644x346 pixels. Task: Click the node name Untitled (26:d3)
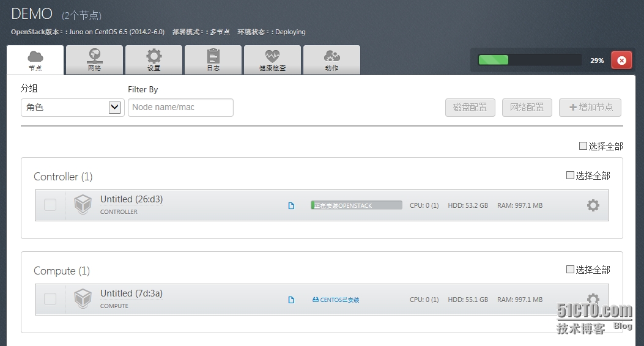tap(131, 199)
